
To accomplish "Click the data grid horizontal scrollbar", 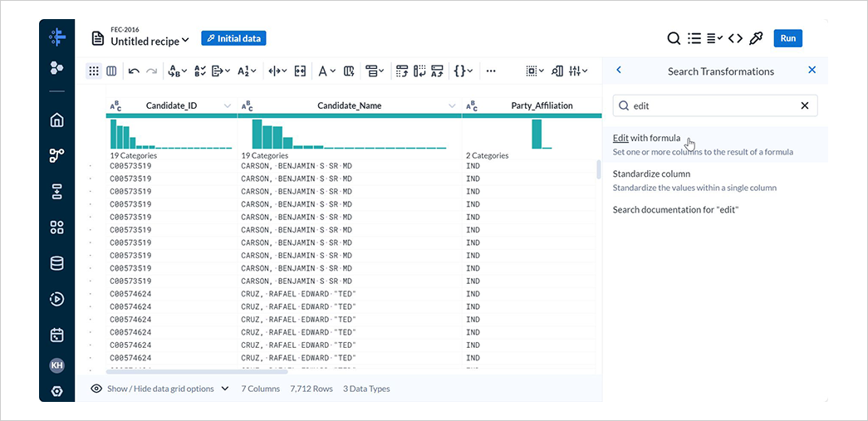I will 197,372.
